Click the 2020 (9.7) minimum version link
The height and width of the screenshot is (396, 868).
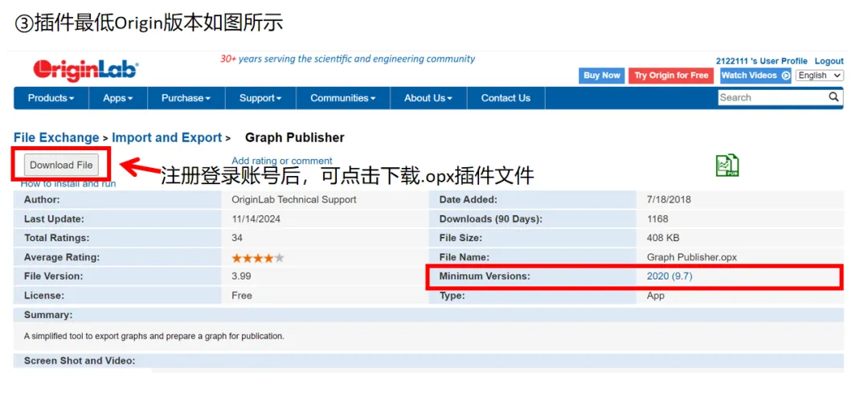(x=669, y=276)
